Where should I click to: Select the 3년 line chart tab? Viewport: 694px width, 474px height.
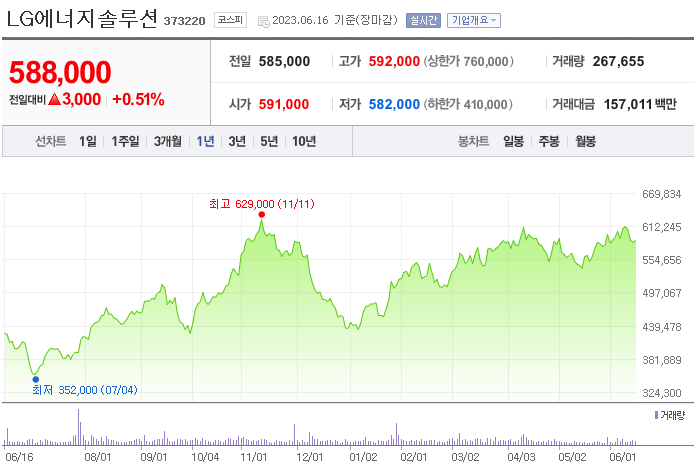point(237,141)
